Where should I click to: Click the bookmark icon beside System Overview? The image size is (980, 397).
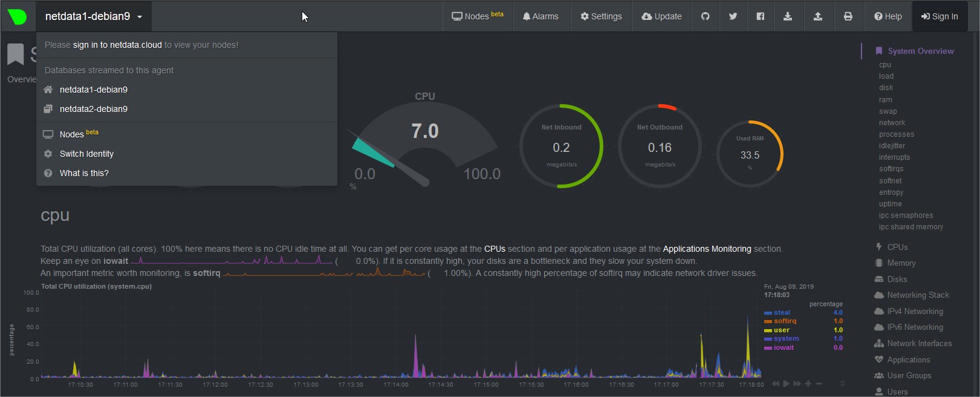[879, 51]
